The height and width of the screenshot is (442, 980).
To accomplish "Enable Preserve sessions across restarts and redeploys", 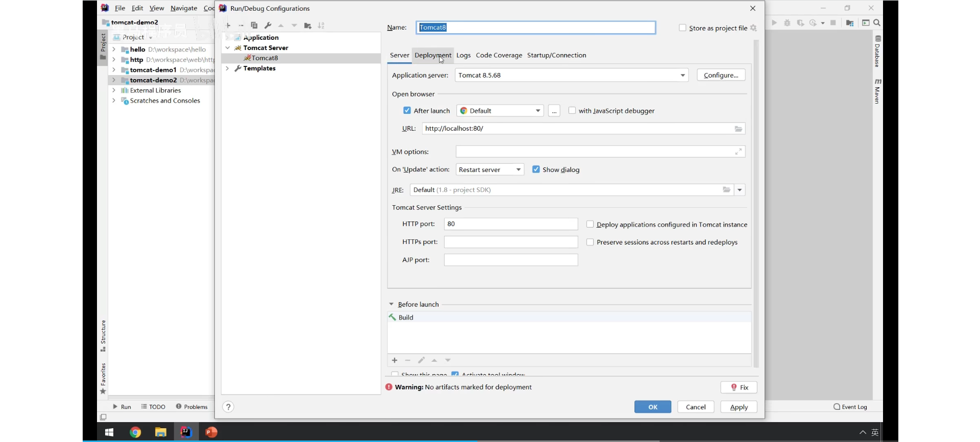I will (590, 242).
